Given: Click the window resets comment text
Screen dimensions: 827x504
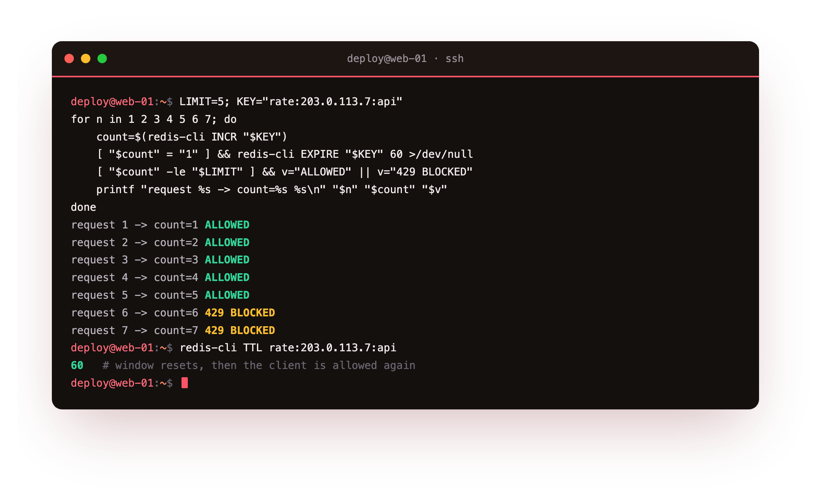Looking at the screenshot, I should pos(259,365).
